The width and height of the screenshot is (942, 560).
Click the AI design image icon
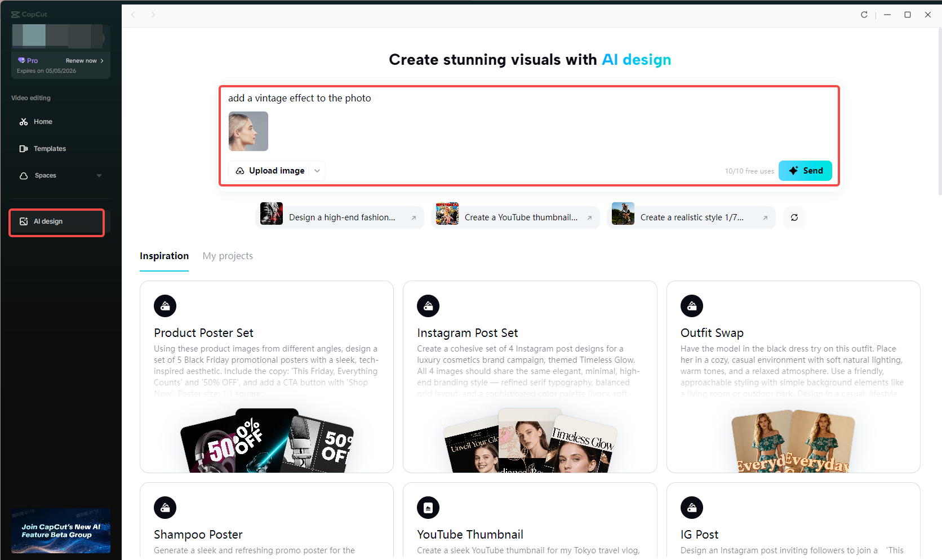point(24,221)
